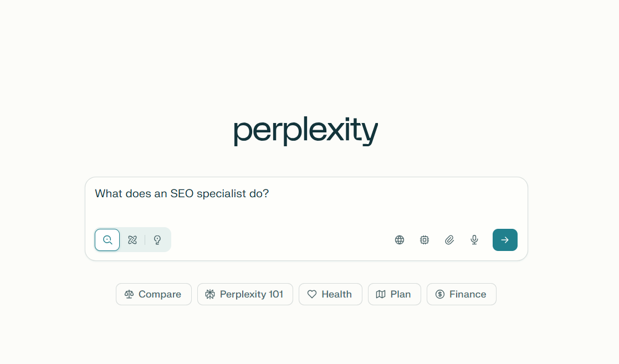Click inside the question input field
This screenshot has height=364, width=619.
click(x=306, y=193)
